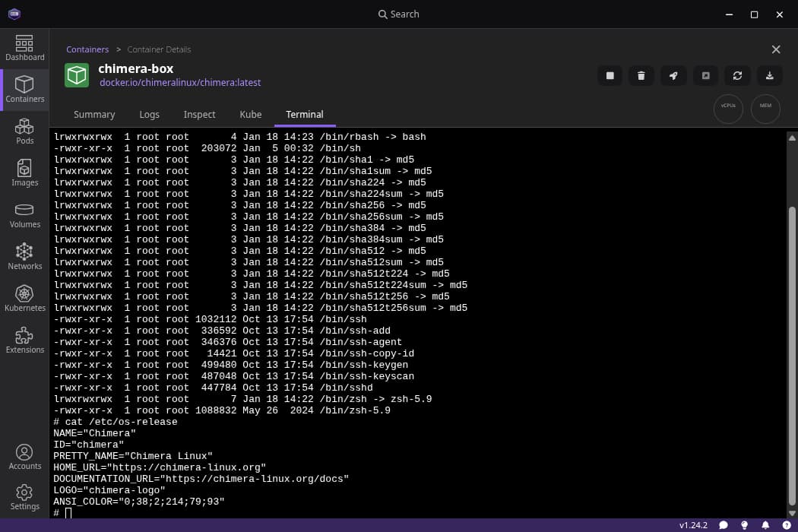Switch to the Kube tab

tap(250, 115)
